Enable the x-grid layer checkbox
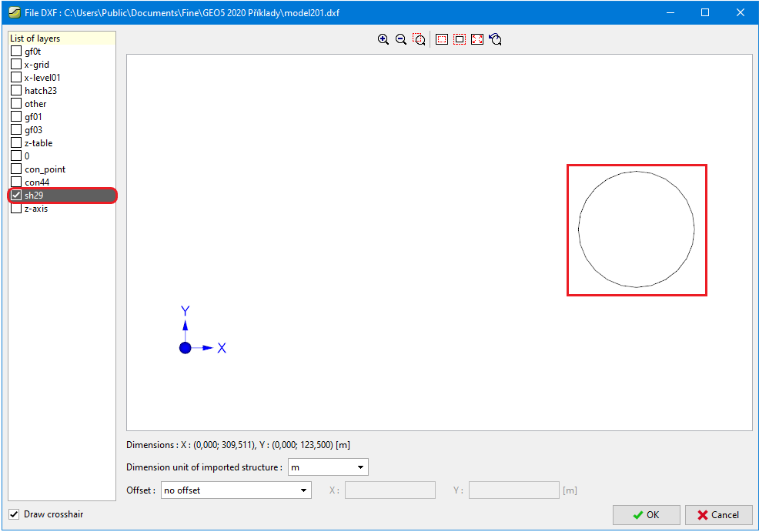This screenshot has height=532, width=759. [16, 65]
